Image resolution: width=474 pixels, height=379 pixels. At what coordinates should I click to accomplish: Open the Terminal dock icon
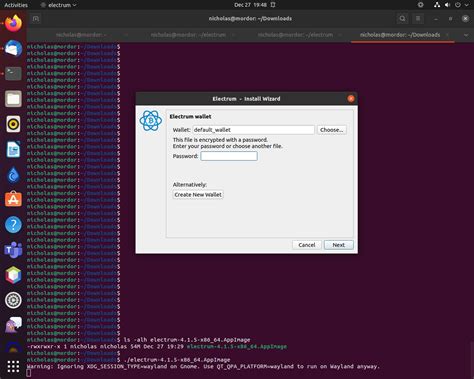pos(13,74)
